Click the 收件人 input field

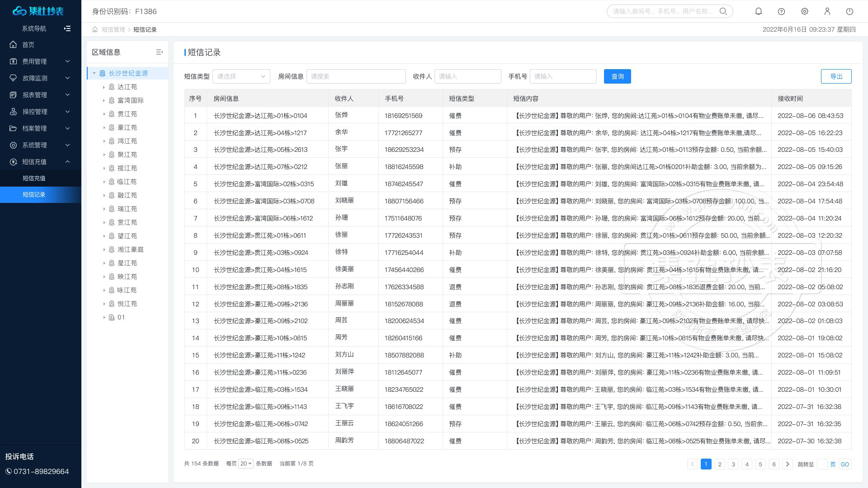click(x=467, y=76)
